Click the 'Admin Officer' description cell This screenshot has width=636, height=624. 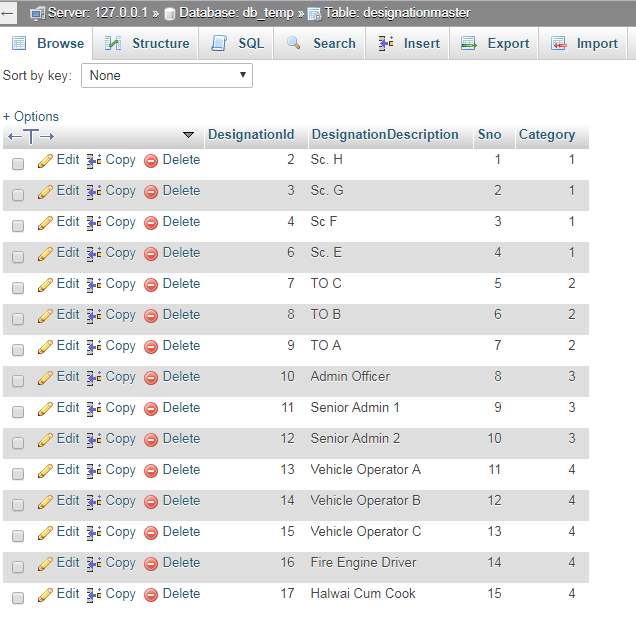(x=350, y=377)
